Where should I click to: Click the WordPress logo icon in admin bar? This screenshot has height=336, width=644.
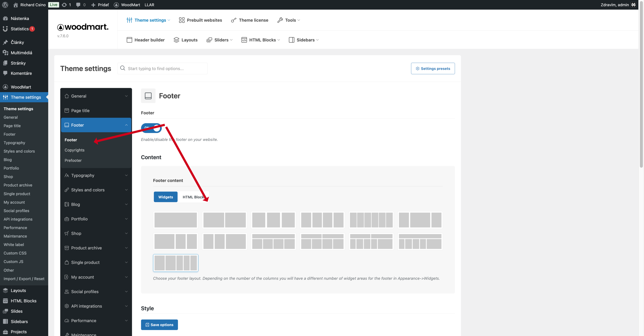[5, 5]
